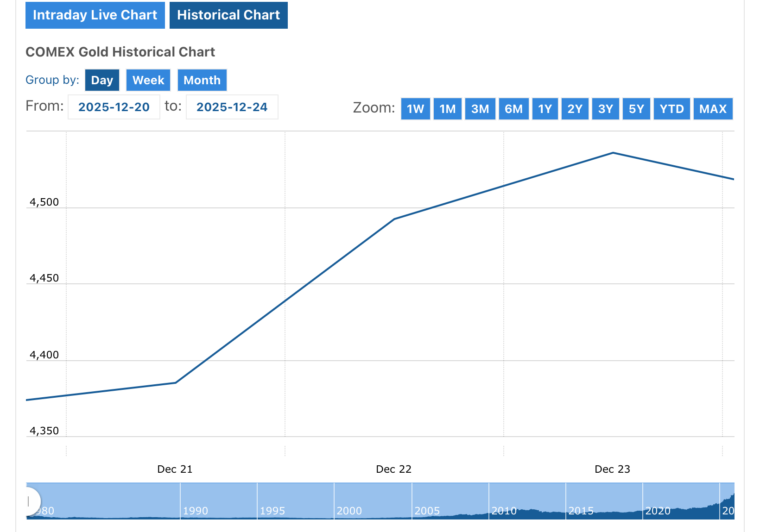Set zoom range to 1M
This screenshot has width=760, height=532.
click(x=448, y=109)
